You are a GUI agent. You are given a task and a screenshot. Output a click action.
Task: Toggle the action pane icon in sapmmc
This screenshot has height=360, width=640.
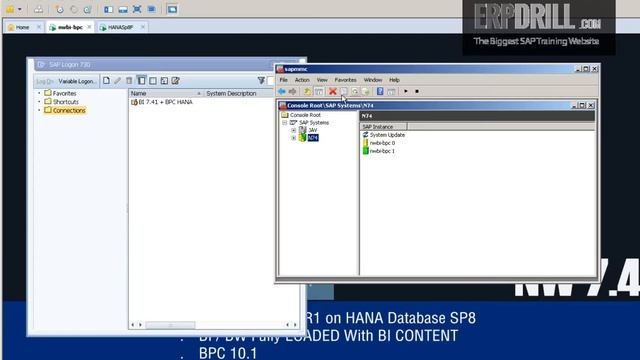pyautogui.click(x=391, y=91)
